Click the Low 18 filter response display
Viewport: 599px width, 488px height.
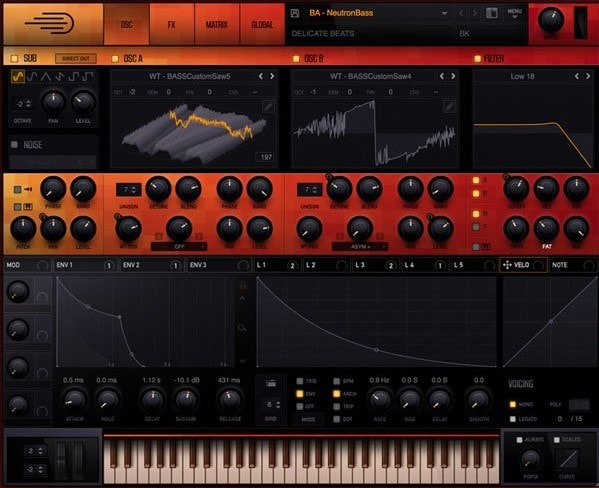[533, 126]
